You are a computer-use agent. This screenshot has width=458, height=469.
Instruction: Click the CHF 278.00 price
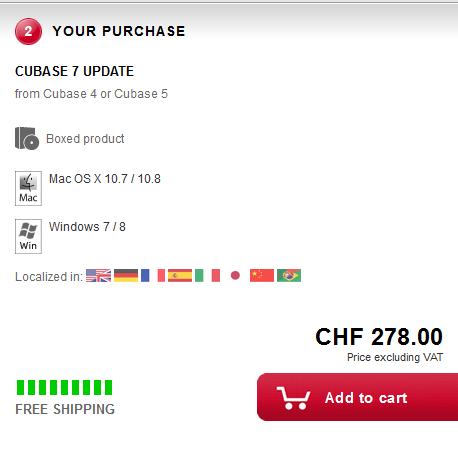(379, 337)
